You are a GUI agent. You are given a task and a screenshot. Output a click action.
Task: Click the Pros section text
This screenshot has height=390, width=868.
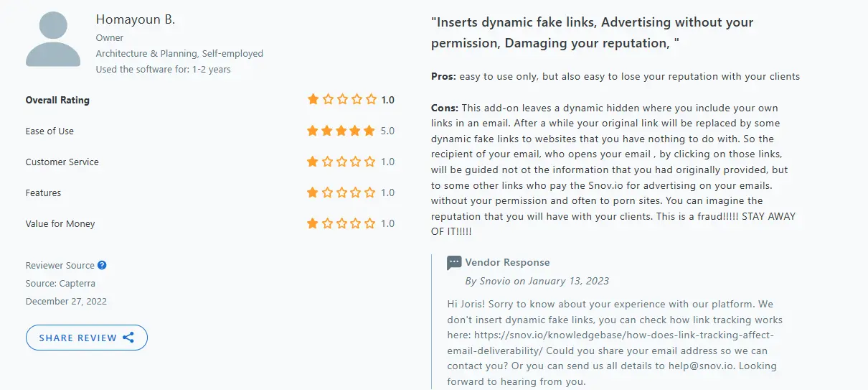click(x=615, y=76)
